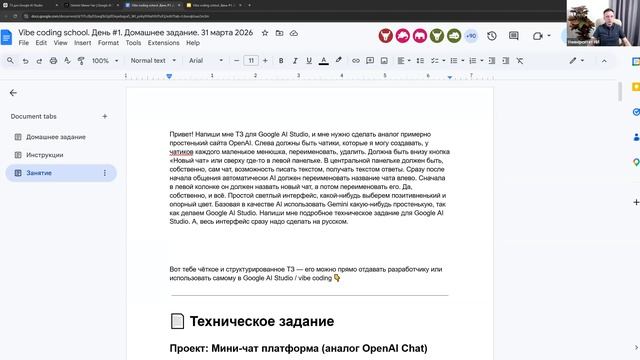Open version history clock icon
The height and width of the screenshot is (360, 640).
(x=492, y=36)
